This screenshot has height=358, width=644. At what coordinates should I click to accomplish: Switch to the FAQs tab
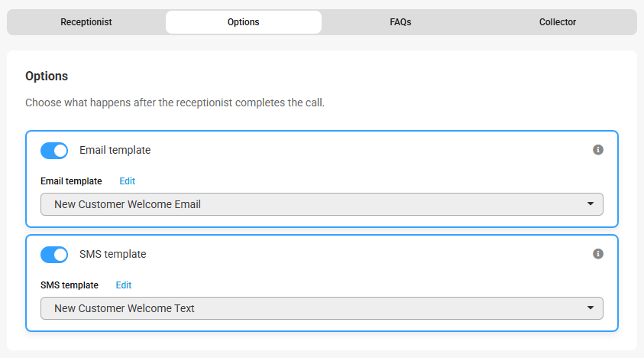click(x=400, y=22)
